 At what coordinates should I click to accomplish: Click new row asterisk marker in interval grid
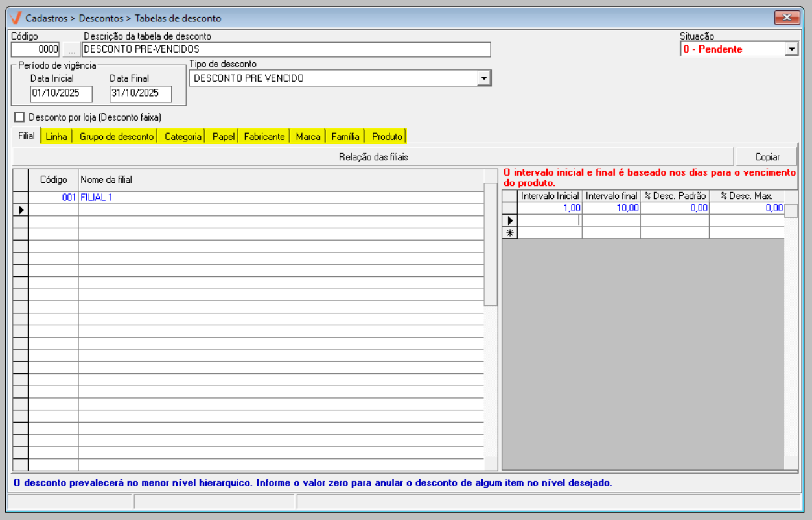tap(509, 233)
